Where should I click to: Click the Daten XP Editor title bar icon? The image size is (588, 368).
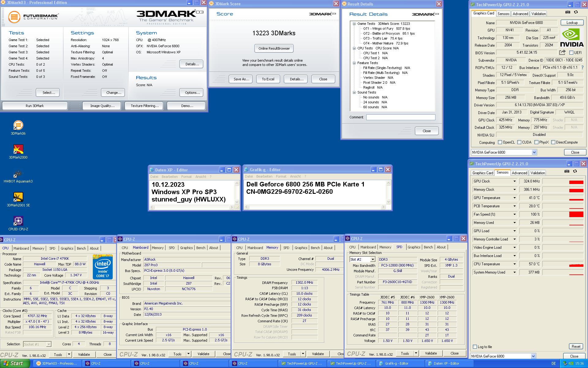point(152,170)
